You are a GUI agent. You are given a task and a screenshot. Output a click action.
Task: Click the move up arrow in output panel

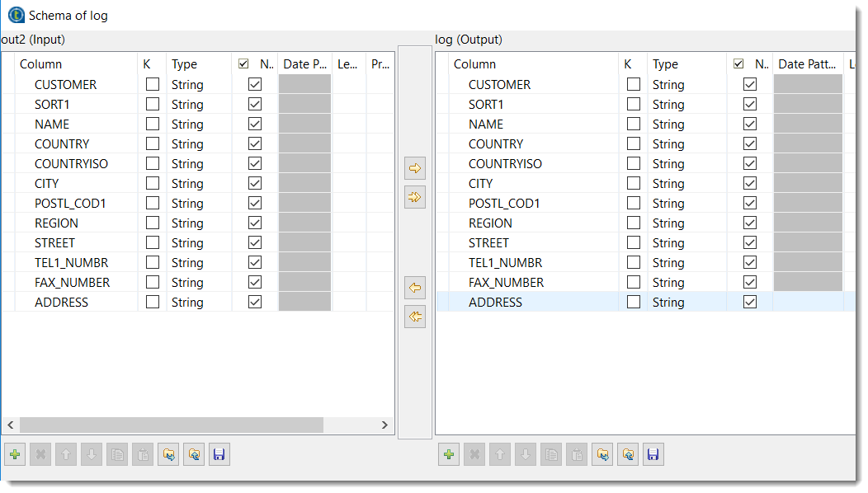(x=500, y=455)
